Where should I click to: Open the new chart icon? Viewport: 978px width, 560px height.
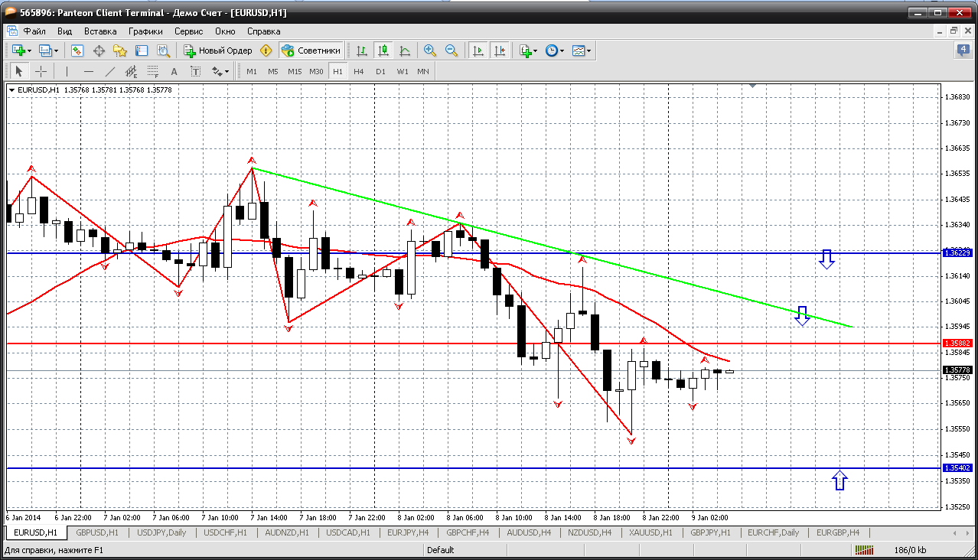[18, 50]
